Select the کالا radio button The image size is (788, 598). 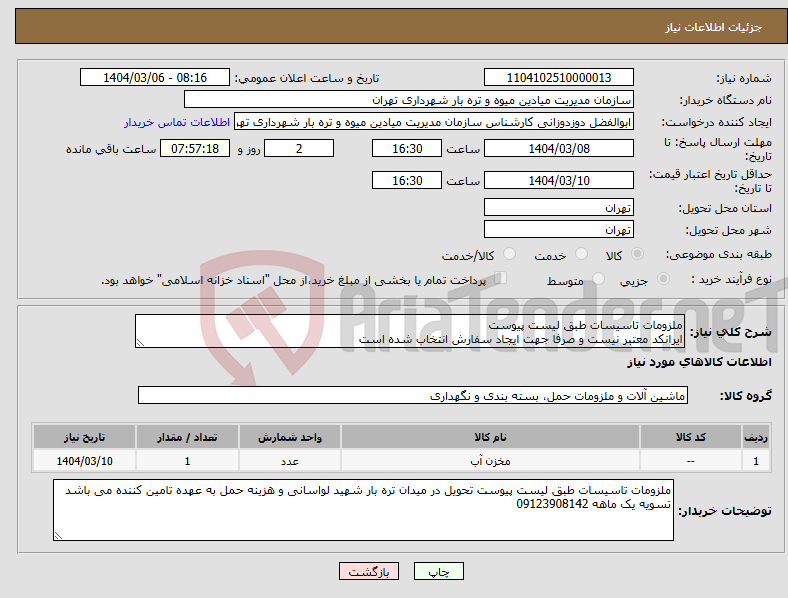637,254
